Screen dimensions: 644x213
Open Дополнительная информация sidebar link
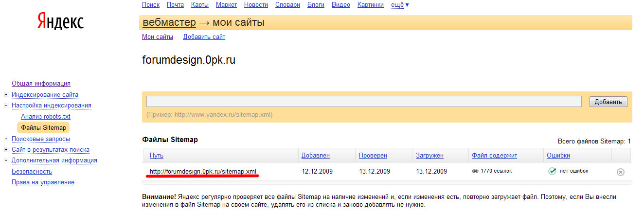point(54,160)
